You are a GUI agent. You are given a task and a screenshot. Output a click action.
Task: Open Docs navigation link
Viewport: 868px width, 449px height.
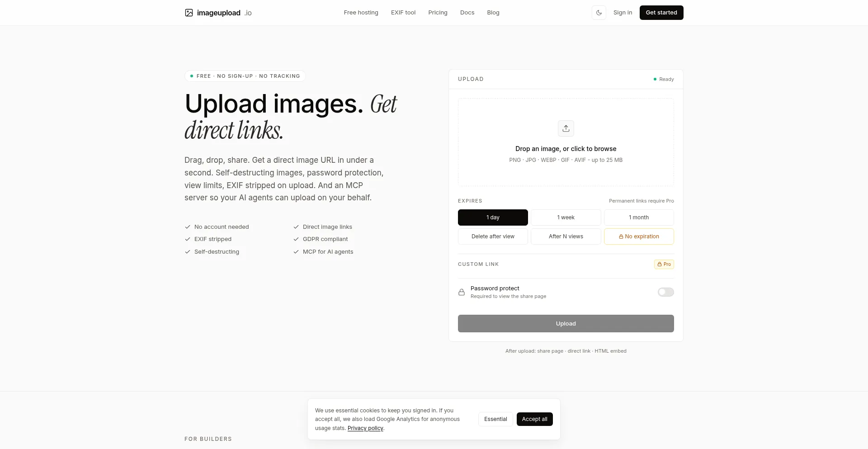click(467, 13)
